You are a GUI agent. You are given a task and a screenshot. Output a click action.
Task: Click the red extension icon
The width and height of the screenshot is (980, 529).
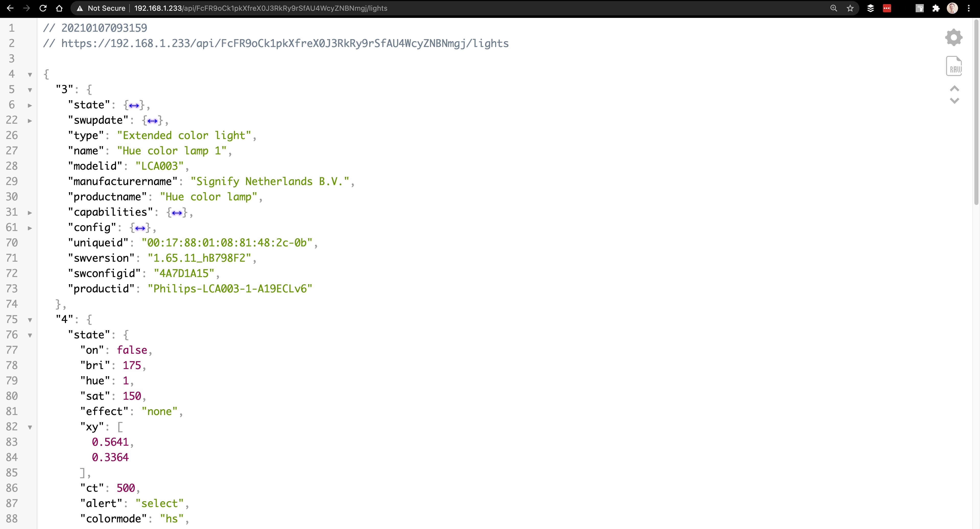coord(887,8)
